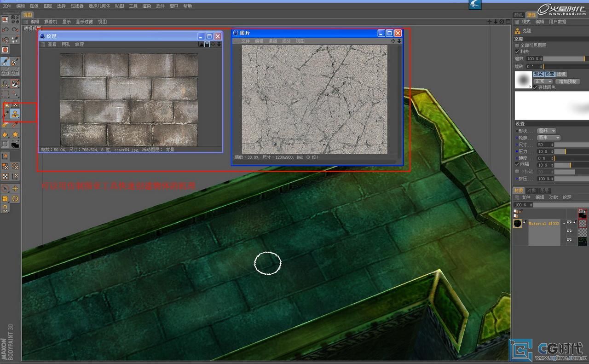Image resolution: width=589 pixels, height=364 pixels.
Task: Click the brush preview thumbnail
Action: coord(523,80)
